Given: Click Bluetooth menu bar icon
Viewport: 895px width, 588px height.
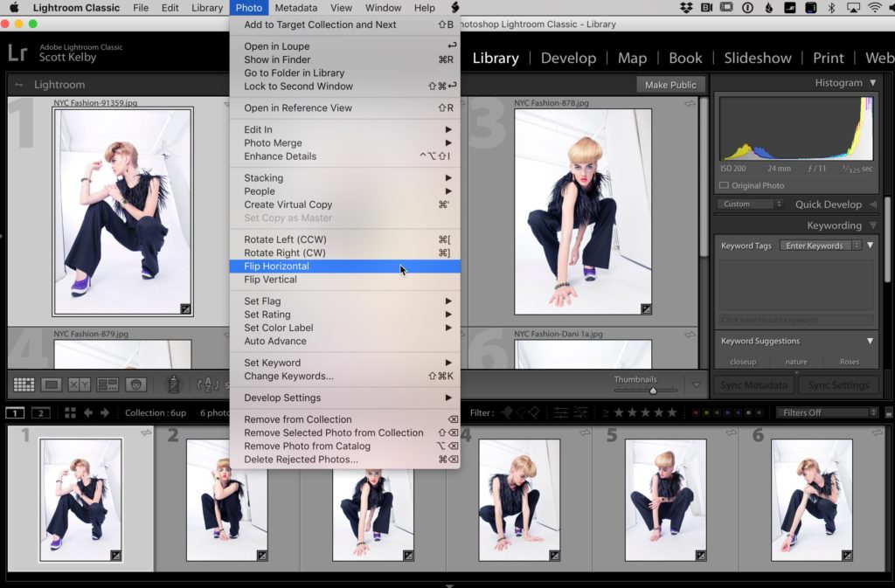Looking at the screenshot, I should click(x=832, y=7).
